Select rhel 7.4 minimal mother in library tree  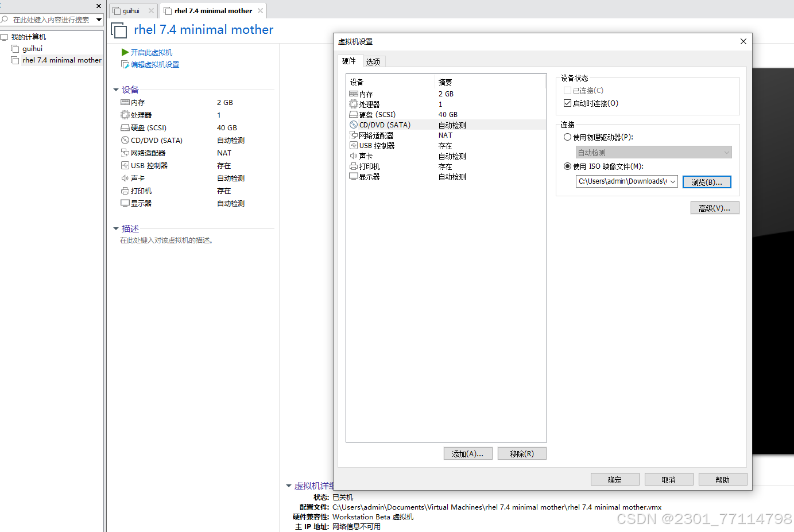62,60
